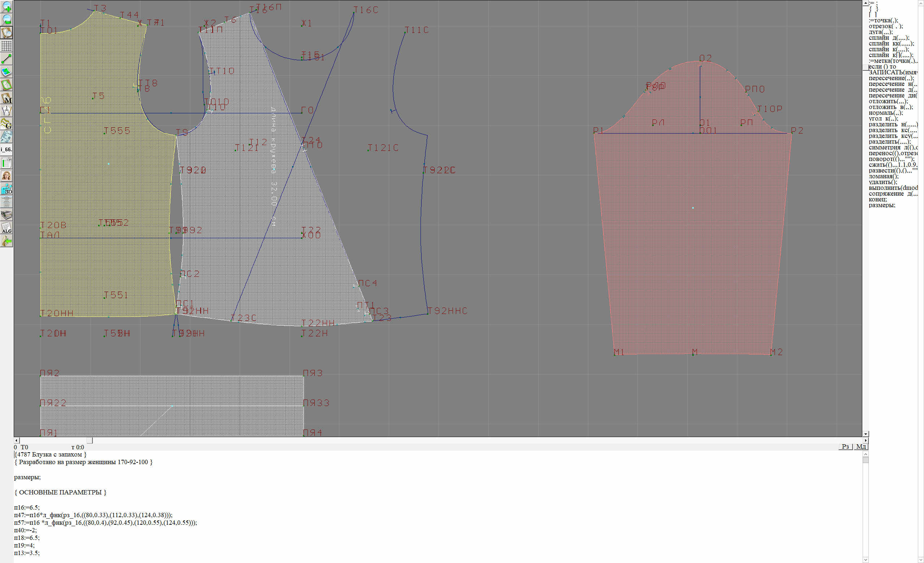Click the Рз button
This screenshot has width=924, height=563.
pyautogui.click(x=845, y=446)
